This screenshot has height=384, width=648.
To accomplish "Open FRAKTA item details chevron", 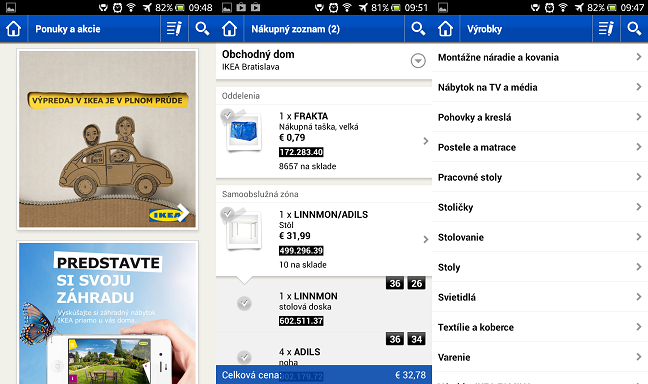I will (x=426, y=141).
